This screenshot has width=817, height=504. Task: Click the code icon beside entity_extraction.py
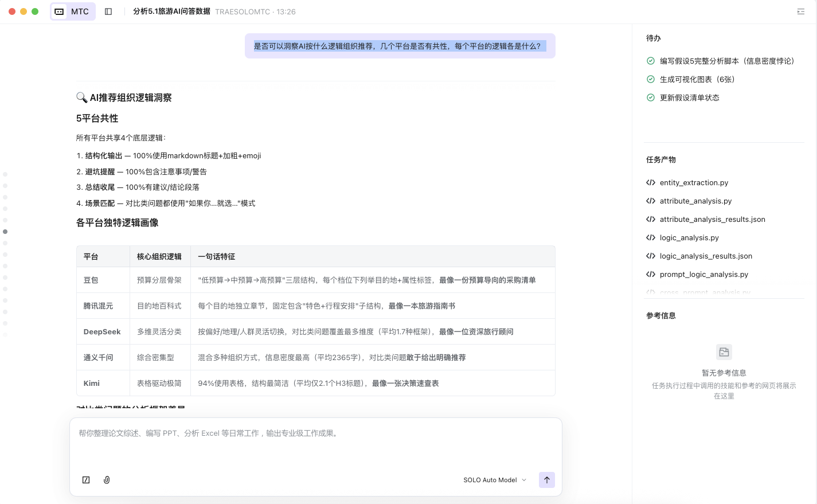650,183
